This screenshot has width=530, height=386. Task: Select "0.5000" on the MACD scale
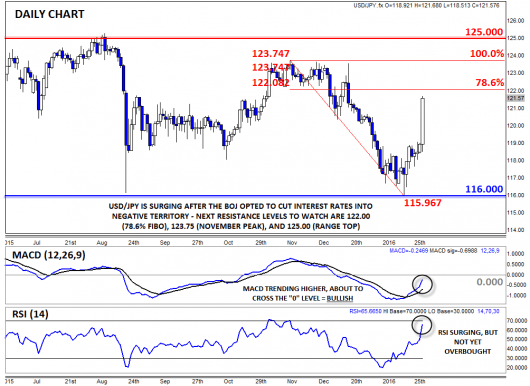coord(516,265)
